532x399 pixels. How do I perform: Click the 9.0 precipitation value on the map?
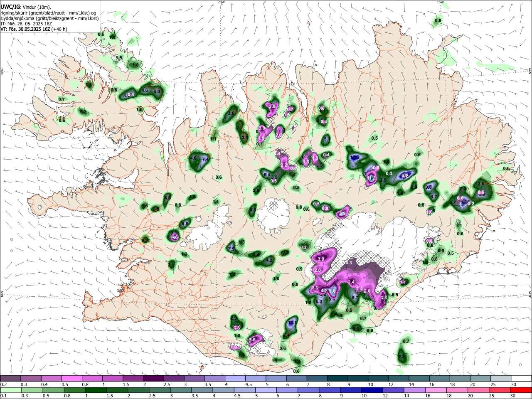429,187
